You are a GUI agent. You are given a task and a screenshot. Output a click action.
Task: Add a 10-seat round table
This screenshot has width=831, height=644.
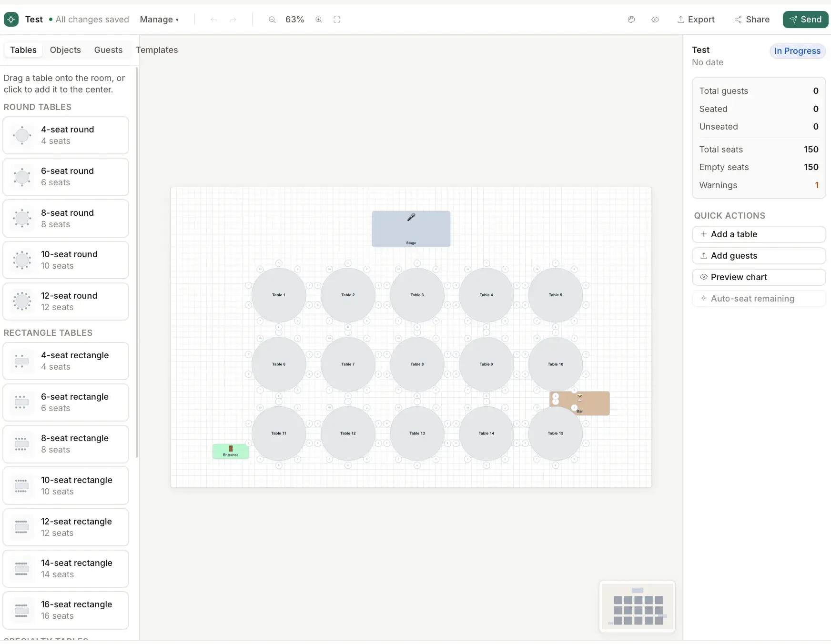66,260
